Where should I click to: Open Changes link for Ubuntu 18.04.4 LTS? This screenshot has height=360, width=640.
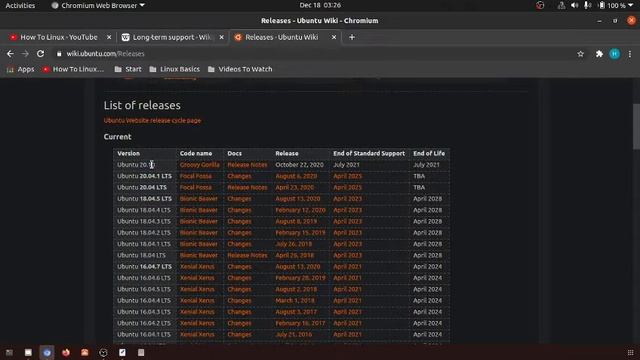click(239, 210)
